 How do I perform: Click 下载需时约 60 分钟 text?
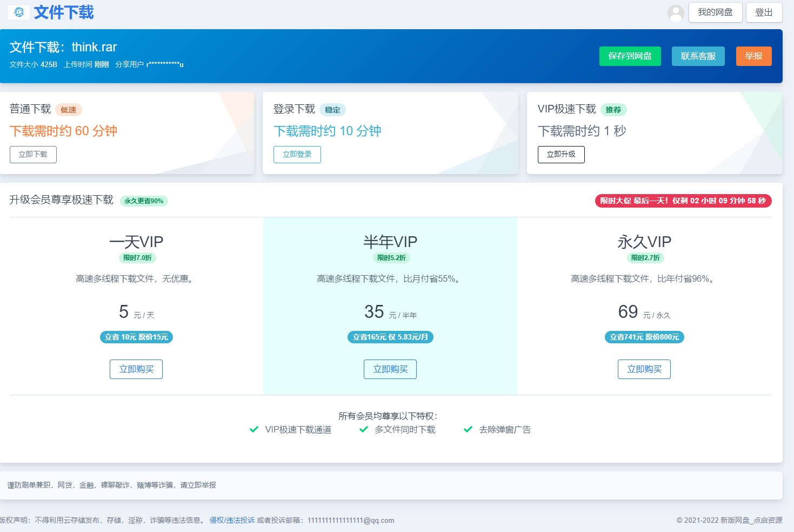pos(63,131)
